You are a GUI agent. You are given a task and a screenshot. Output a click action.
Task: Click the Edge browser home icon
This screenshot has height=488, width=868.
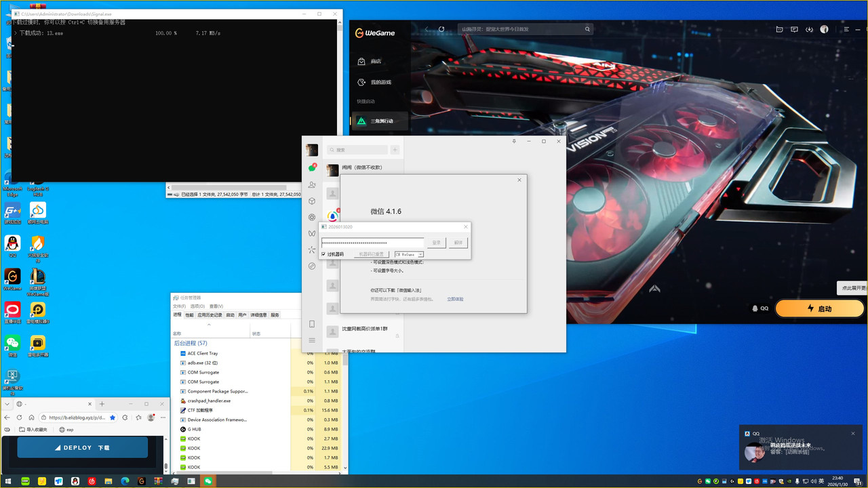pos(31,418)
